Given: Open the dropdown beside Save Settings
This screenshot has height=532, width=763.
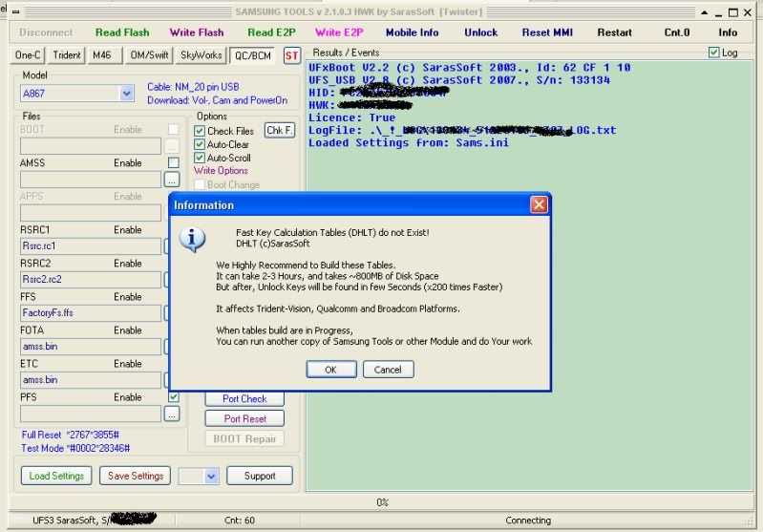Looking at the screenshot, I should (211, 476).
